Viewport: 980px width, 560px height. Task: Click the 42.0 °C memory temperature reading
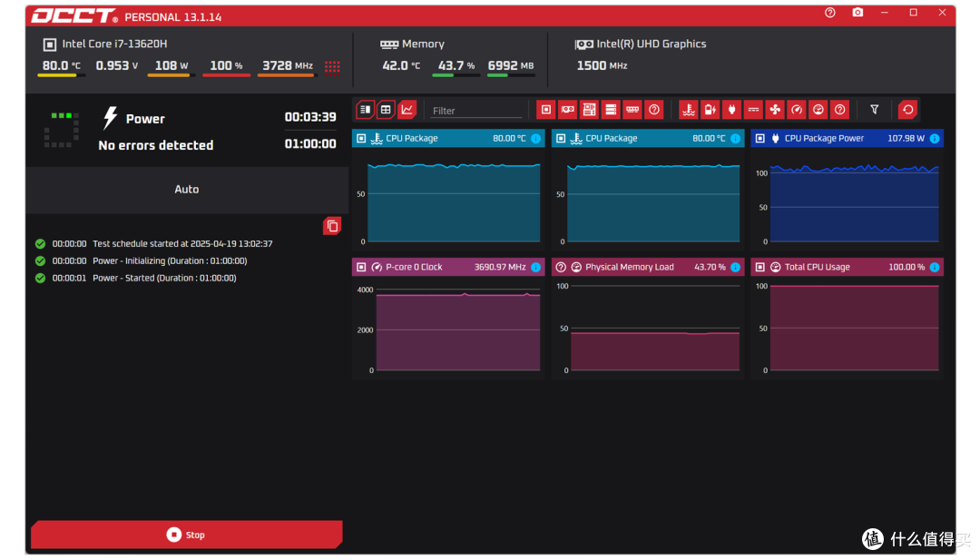[x=401, y=65]
